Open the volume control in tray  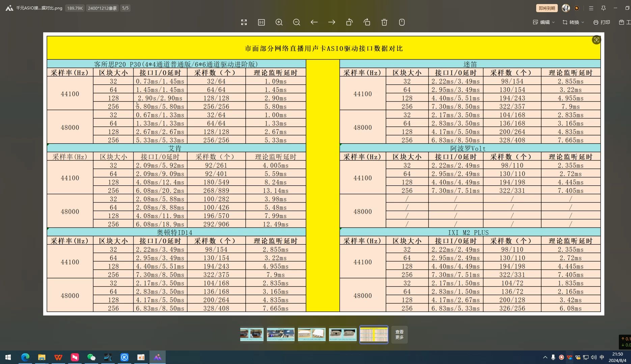pos(594,357)
